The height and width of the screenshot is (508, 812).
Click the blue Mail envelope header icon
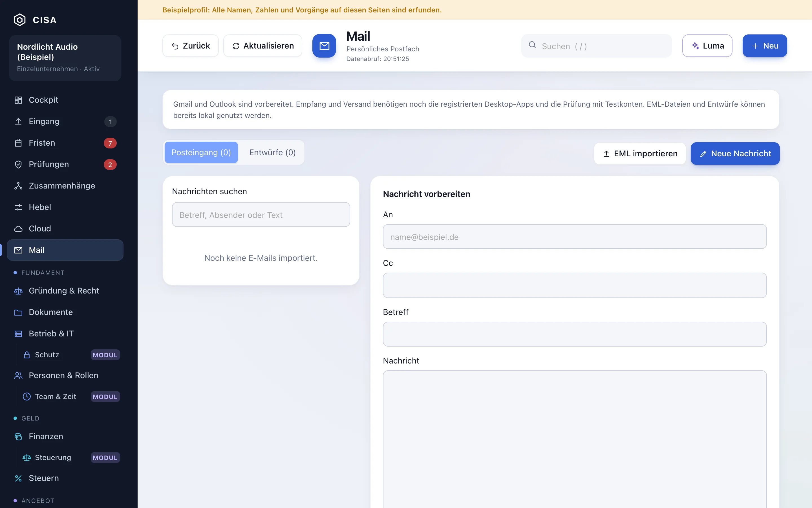pos(324,46)
